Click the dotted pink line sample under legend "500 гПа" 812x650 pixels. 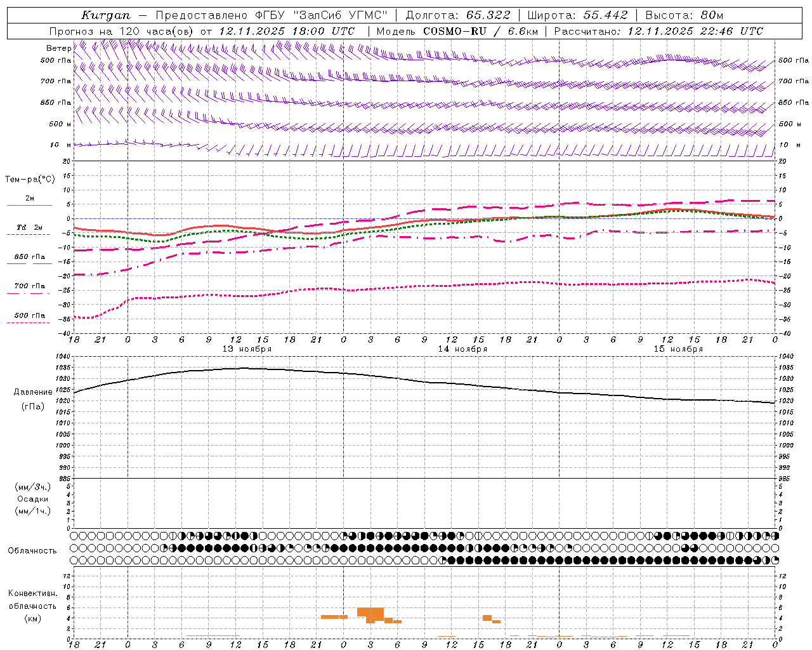(x=29, y=322)
